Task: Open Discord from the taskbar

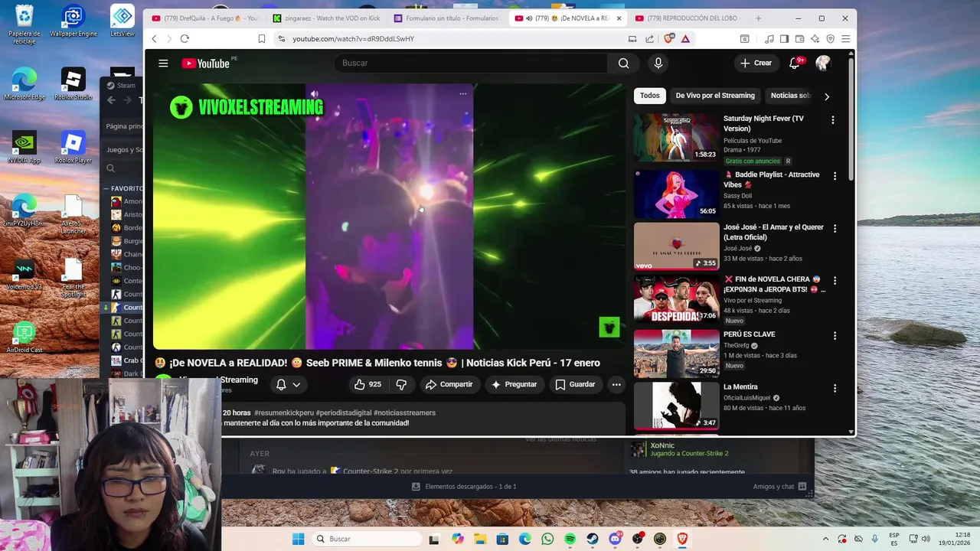Action: tap(615, 539)
